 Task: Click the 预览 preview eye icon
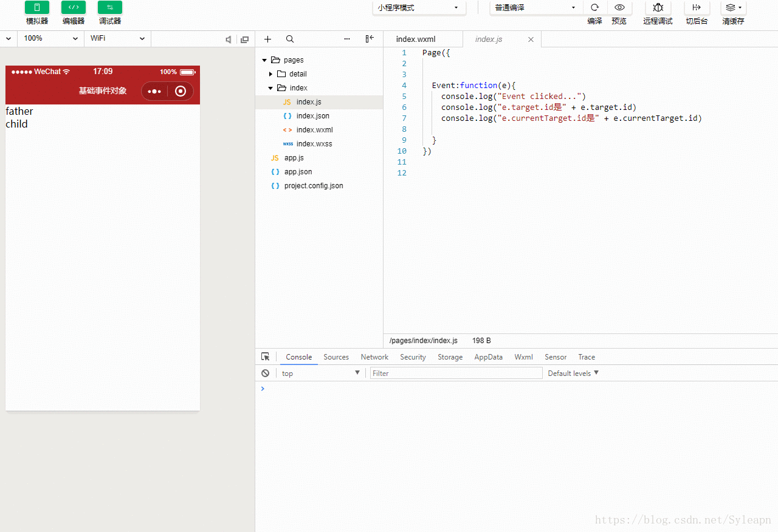619,7
